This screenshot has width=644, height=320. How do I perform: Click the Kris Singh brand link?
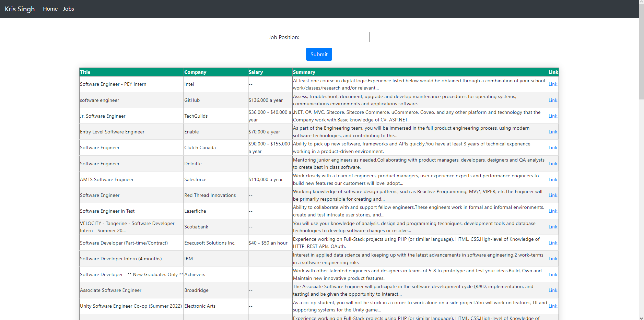tap(20, 9)
